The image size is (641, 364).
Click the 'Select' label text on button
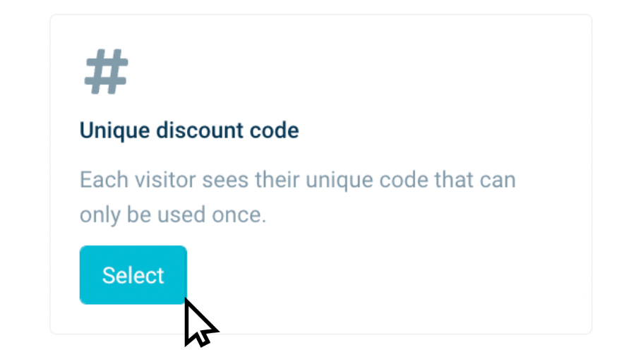133,275
